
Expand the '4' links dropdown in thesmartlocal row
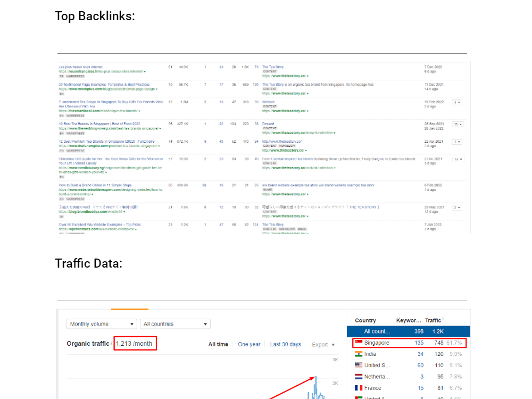click(457, 103)
